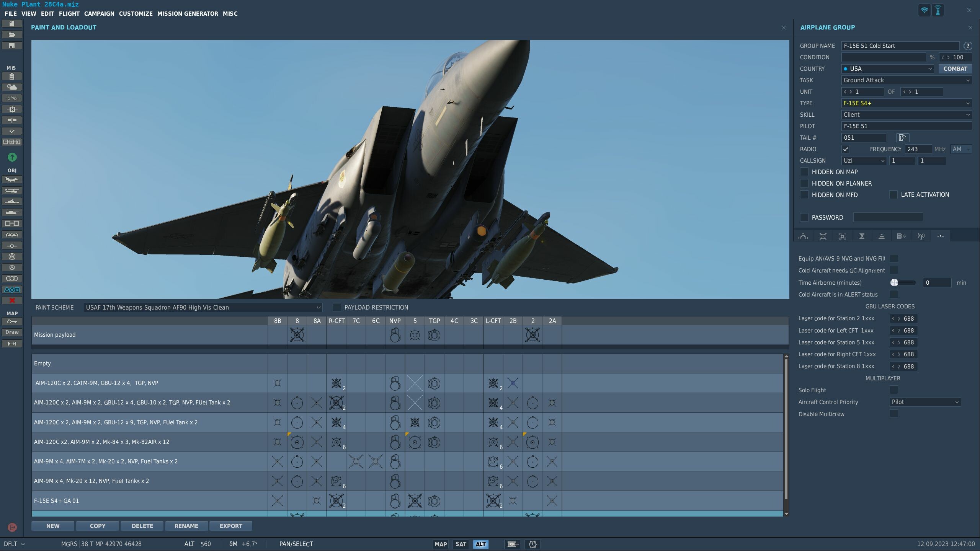Click the red exit icon at bottom left

[12, 527]
